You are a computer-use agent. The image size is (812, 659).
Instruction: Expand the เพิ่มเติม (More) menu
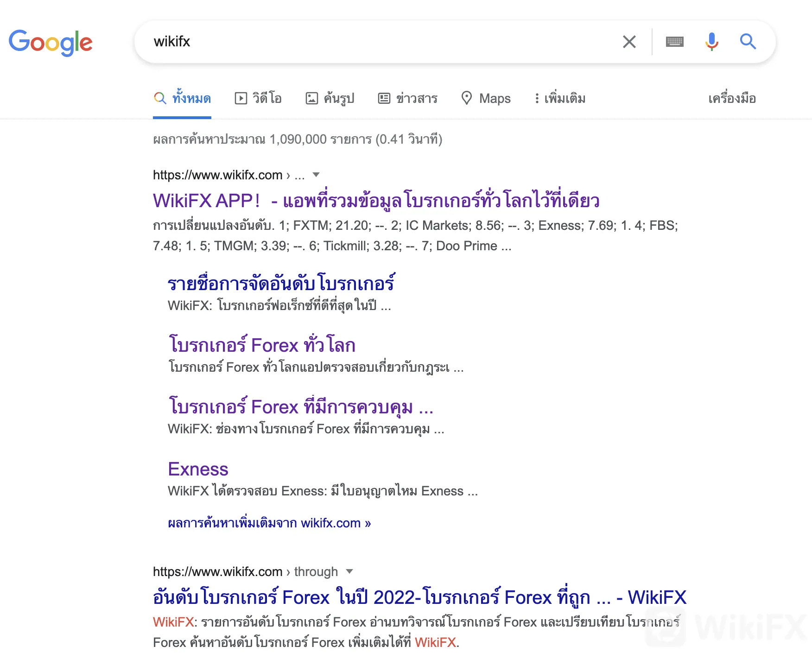[x=560, y=98]
